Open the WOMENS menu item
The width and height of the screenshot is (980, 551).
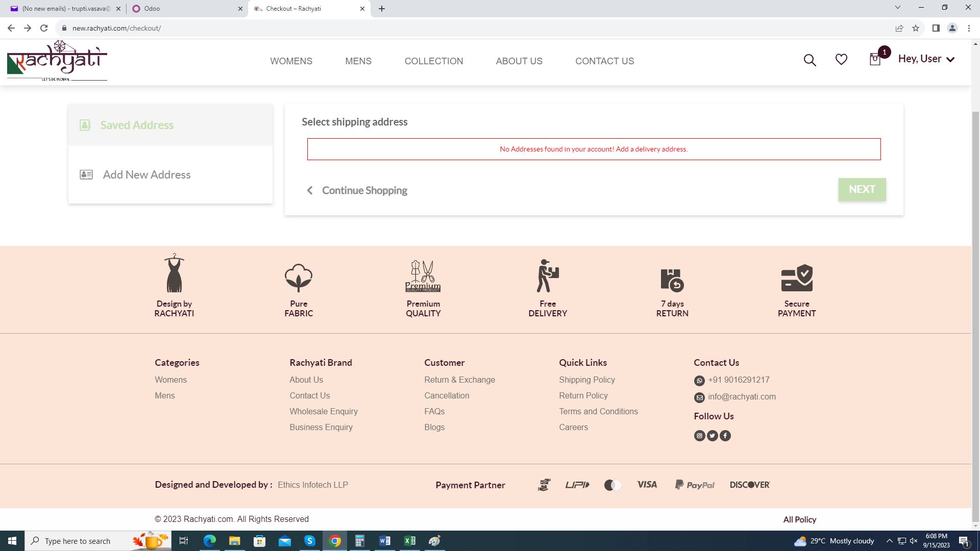click(x=291, y=61)
